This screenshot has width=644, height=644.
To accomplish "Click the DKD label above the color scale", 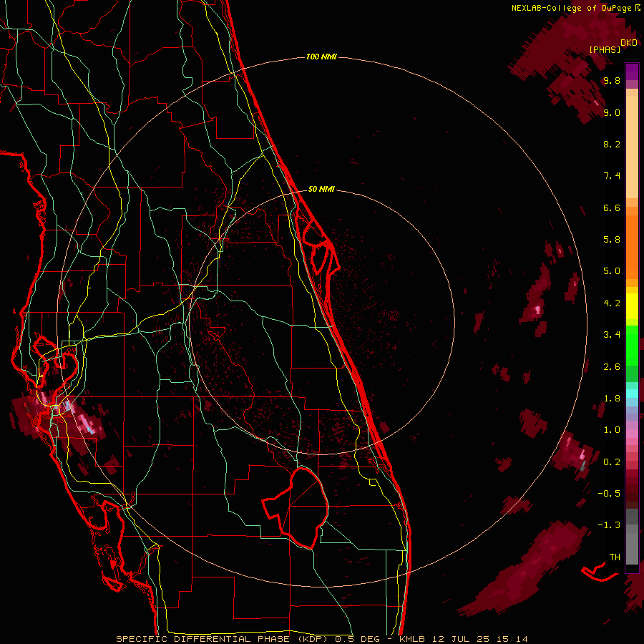I will [629, 42].
